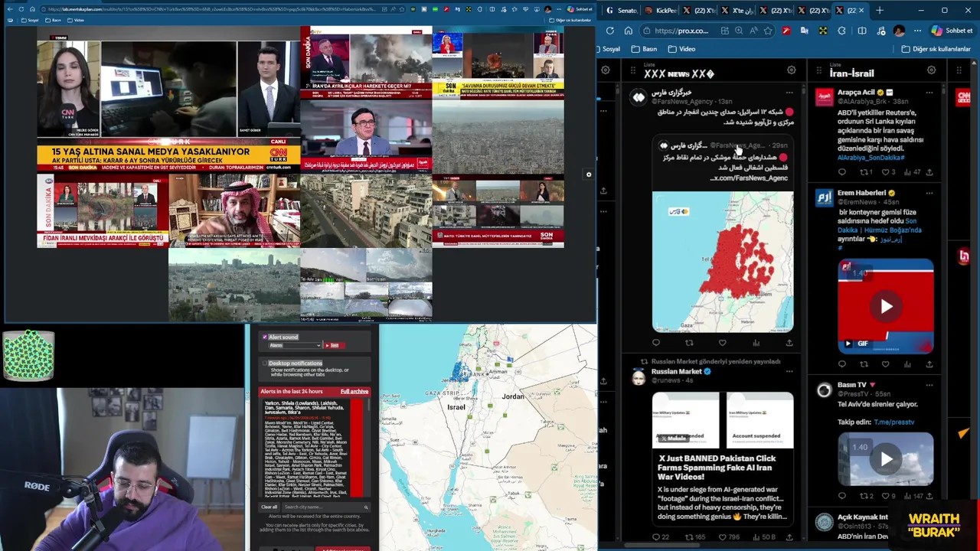Click Jordan on the alerts map
Screen dimensions: 980x551
512,396
